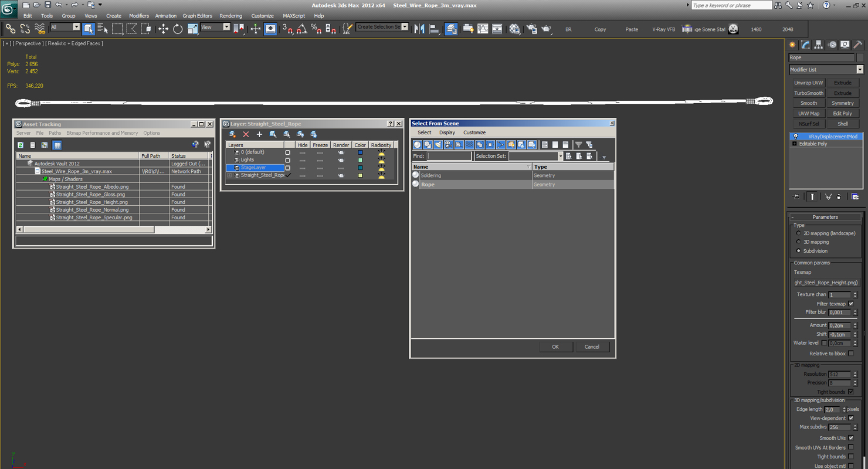Click Add Selected Objects plus icon in Layer dialog
This screenshot has height=469, width=868.
pyautogui.click(x=259, y=134)
